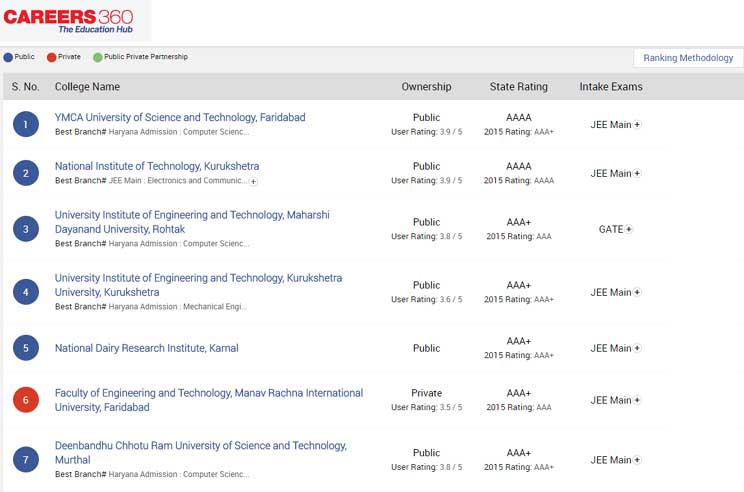Click the rank 5 blue circle badge

coord(26,348)
